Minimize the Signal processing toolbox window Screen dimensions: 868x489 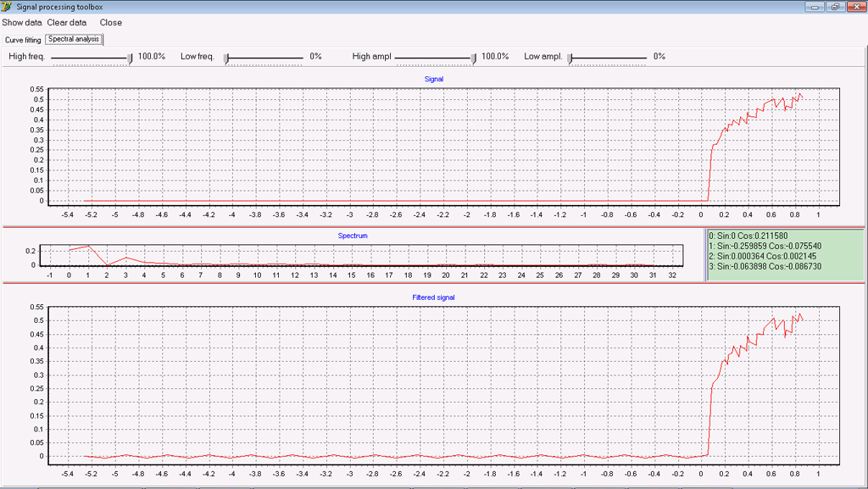816,7
